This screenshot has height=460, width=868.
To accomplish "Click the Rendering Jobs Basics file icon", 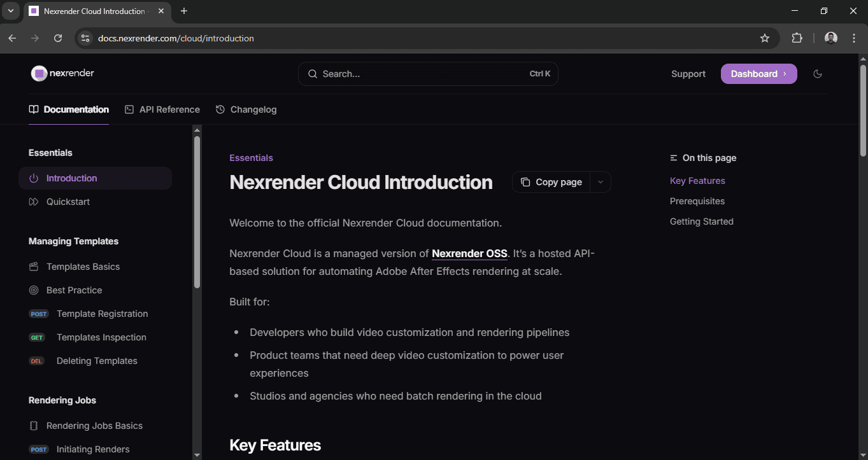I will coord(34,425).
